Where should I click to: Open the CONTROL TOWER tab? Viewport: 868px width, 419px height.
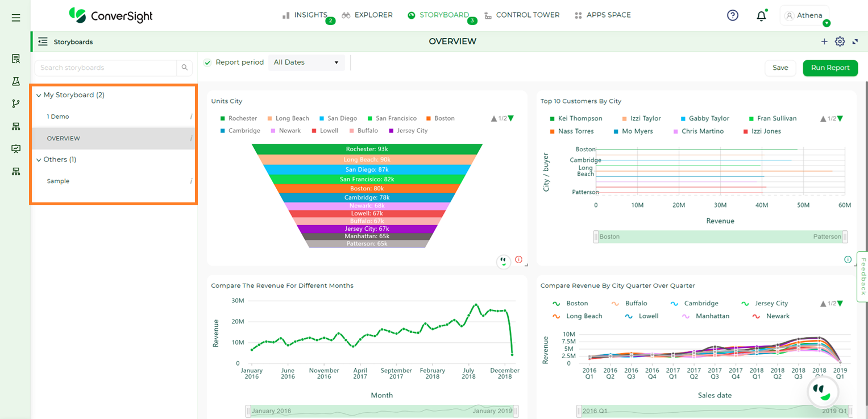pyautogui.click(x=522, y=15)
